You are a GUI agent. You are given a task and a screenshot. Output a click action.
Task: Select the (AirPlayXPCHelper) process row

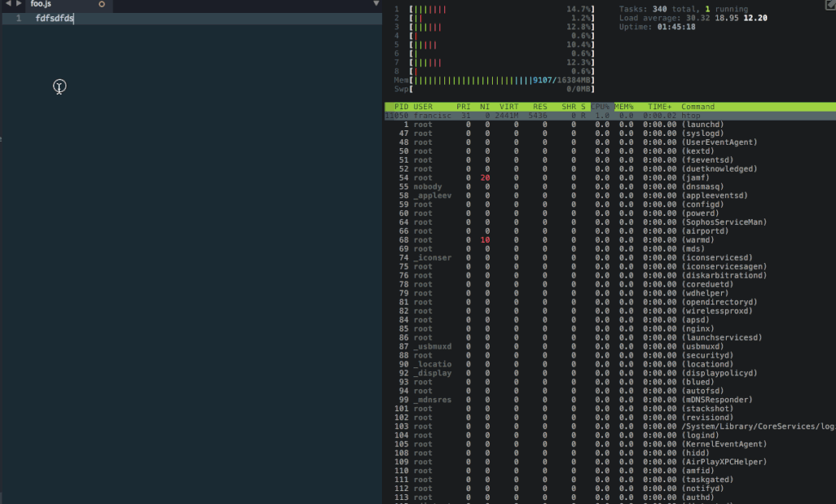610,462
